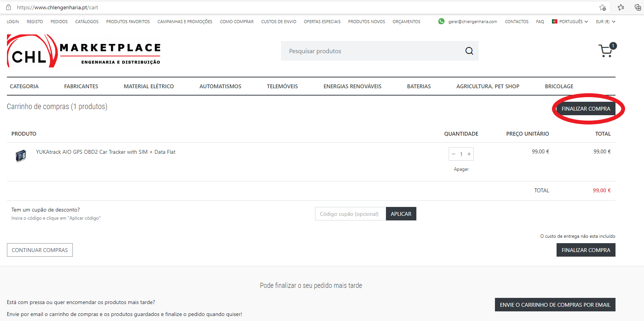Open BRICOLAGE category
This screenshot has width=644, height=321.
(559, 86)
